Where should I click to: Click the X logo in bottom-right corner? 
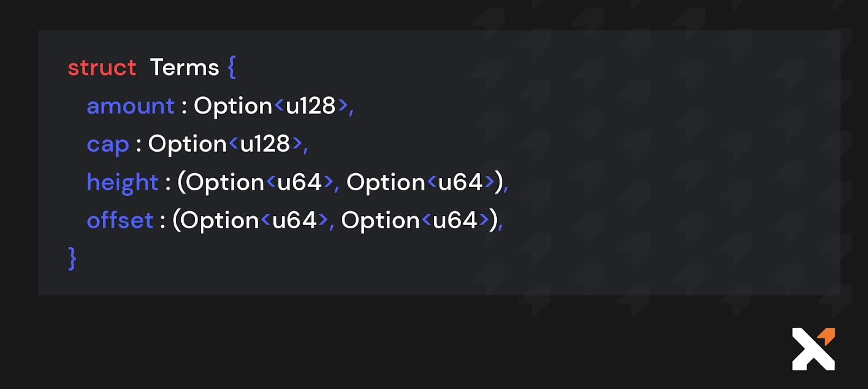point(812,350)
